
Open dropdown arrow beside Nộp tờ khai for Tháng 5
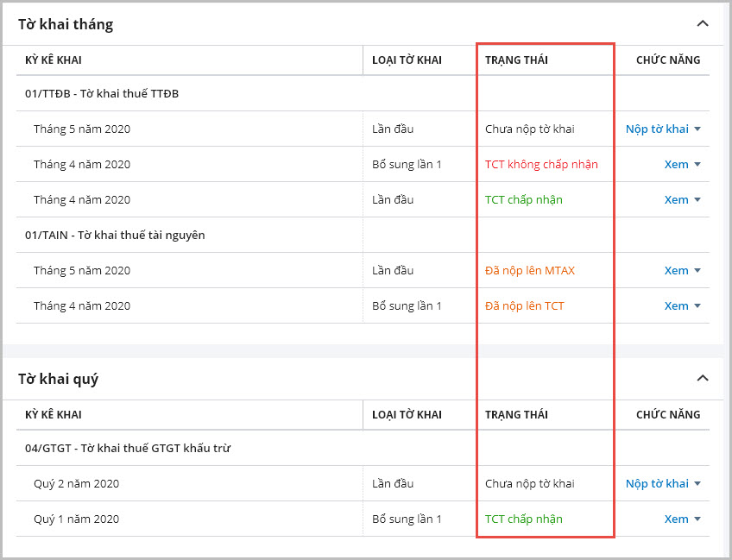[x=697, y=129]
